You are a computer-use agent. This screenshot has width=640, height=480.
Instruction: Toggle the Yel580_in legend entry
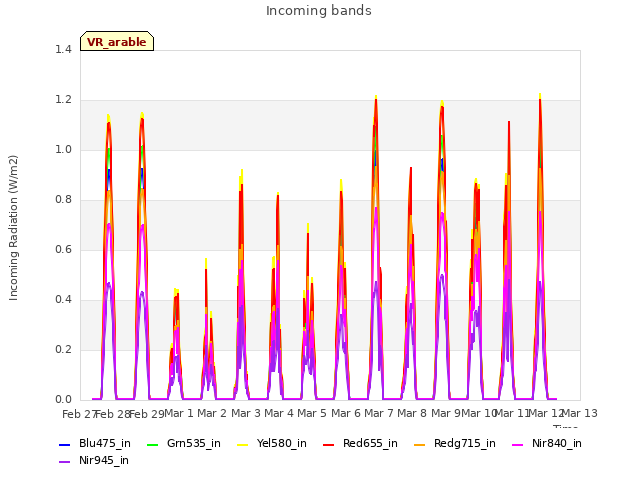272,443
